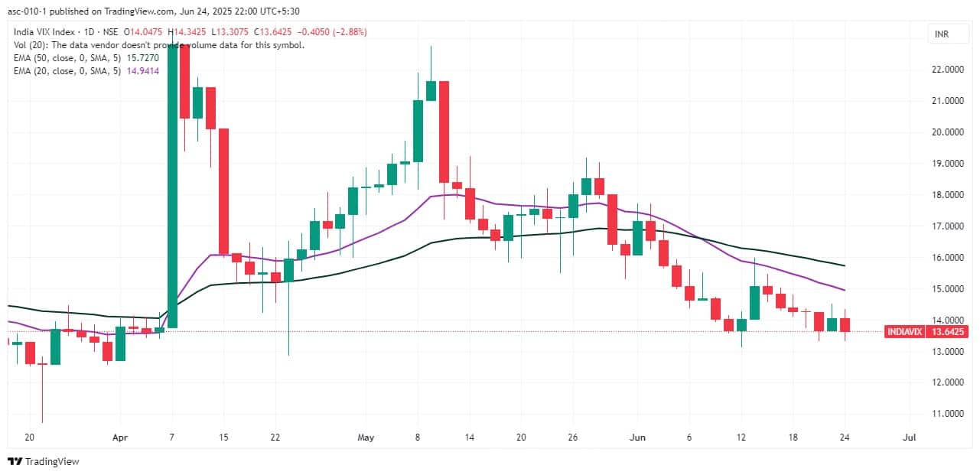Click the TradingView logo icon
This screenshot has height=475, width=980.
click(15, 461)
